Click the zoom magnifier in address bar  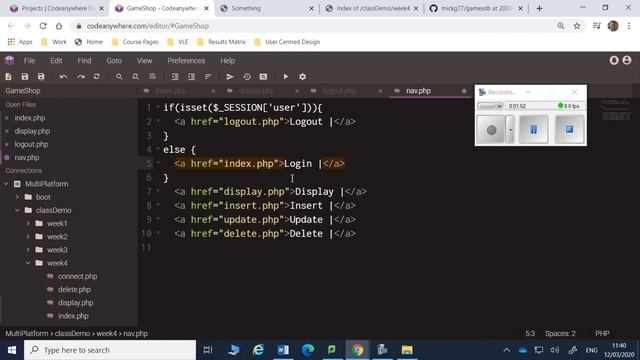coord(561,26)
